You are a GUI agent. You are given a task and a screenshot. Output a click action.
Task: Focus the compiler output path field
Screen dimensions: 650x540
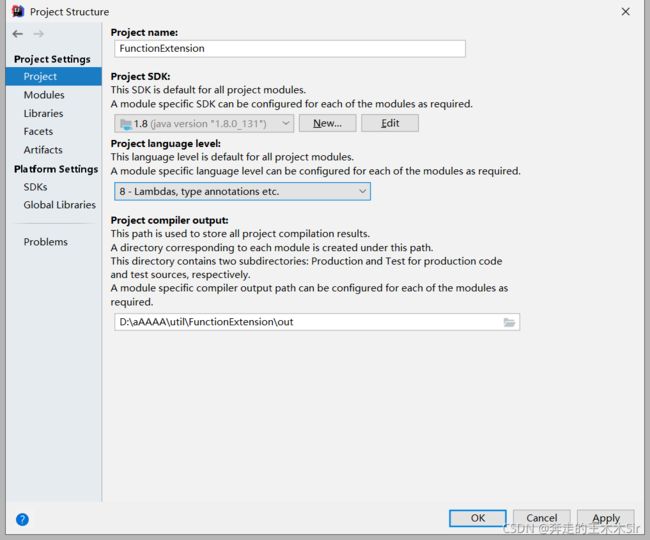[317, 322]
